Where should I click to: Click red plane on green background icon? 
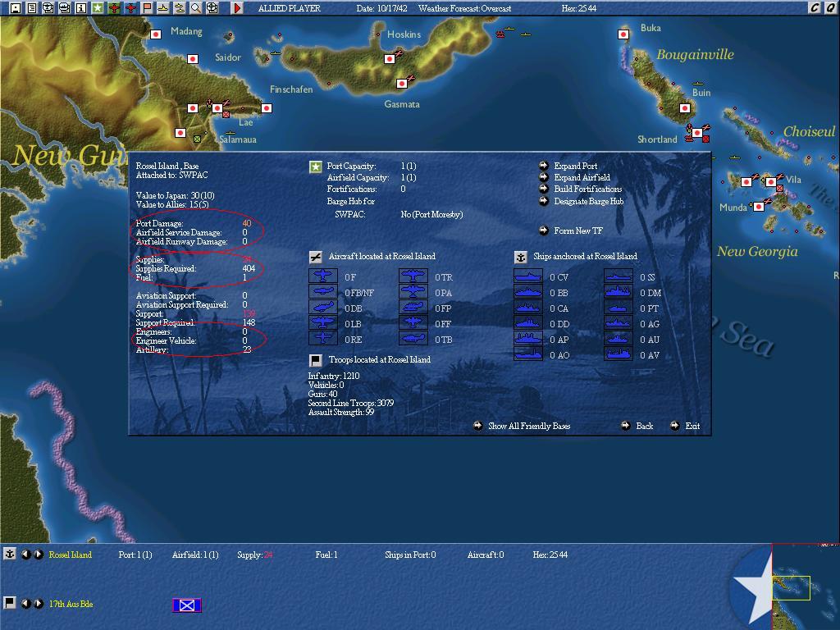[114, 8]
